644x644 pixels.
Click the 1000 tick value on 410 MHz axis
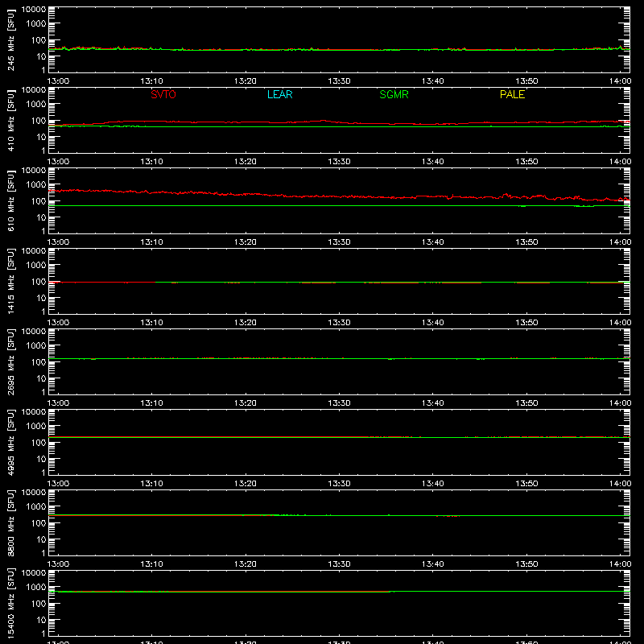36,105
